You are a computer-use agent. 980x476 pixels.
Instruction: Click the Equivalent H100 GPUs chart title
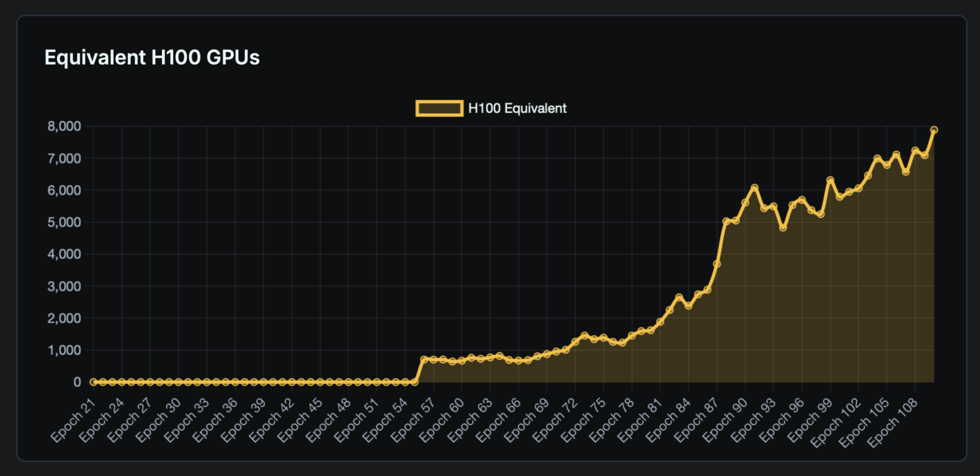pos(152,58)
